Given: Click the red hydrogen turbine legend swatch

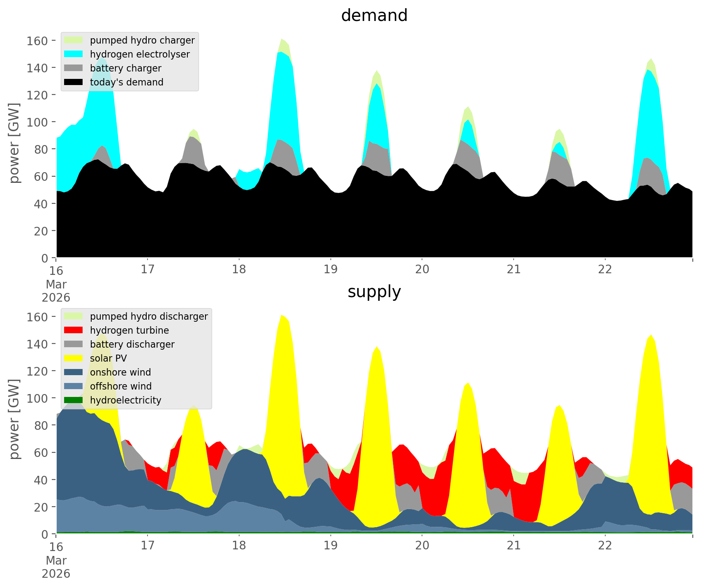Looking at the screenshot, I should pos(74,330).
